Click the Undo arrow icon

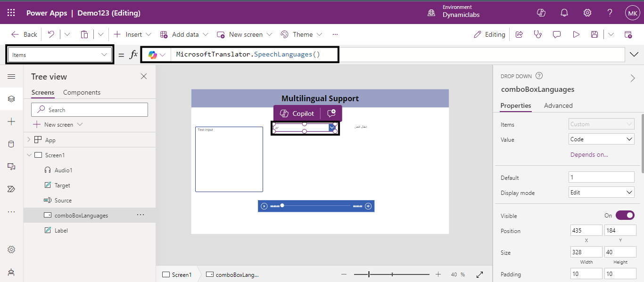tap(51, 34)
